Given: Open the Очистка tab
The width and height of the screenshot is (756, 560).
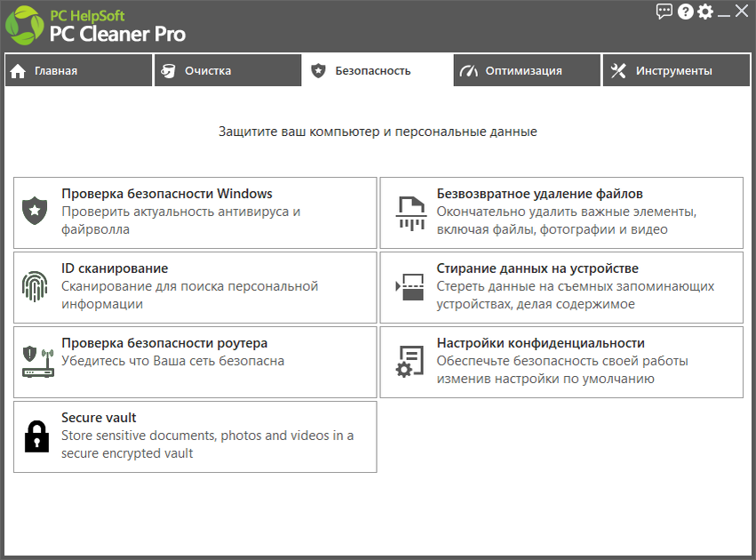Looking at the screenshot, I should coord(228,70).
